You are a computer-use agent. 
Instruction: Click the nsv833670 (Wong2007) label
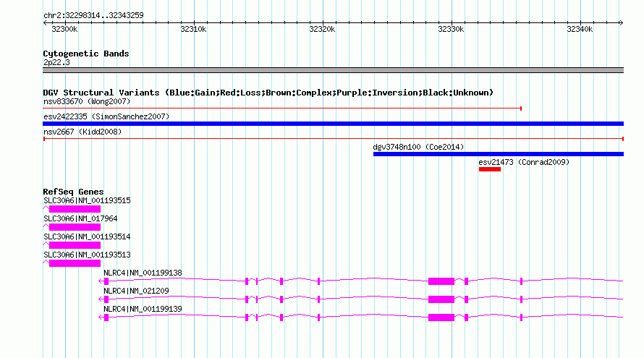[87, 101]
